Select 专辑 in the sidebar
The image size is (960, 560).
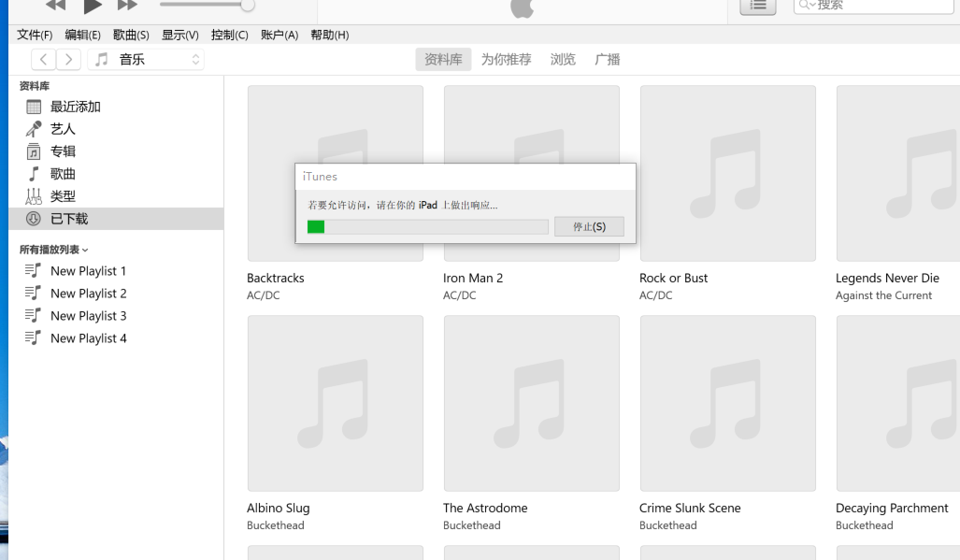[116, 151]
